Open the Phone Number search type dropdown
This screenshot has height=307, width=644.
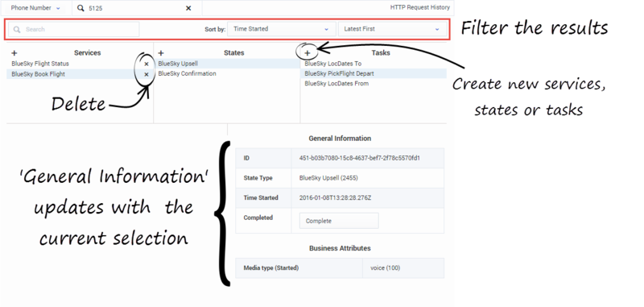[35, 8]
